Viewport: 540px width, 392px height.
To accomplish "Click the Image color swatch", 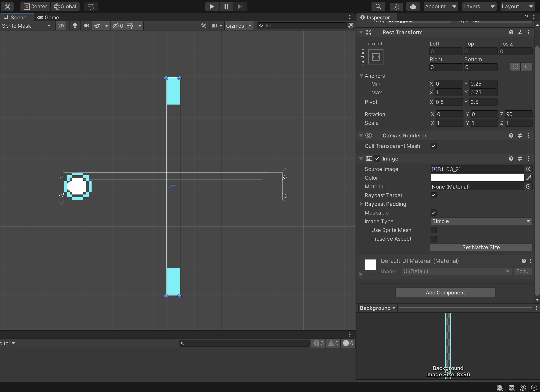I will (x=477, y=177).
